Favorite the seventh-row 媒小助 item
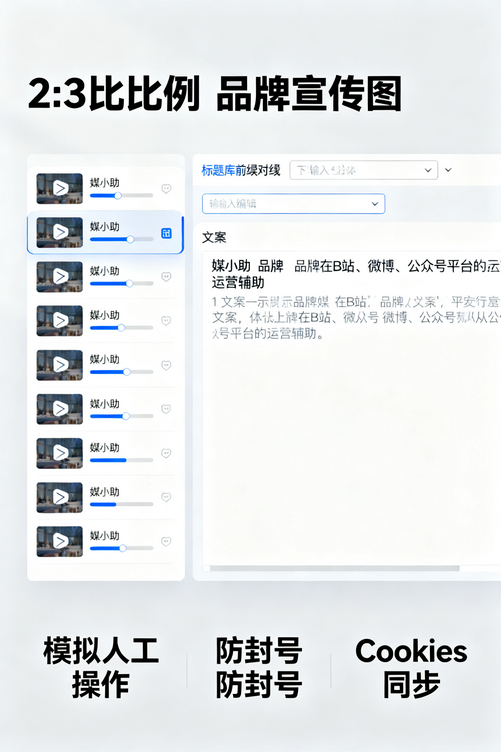This screenshot has height=752, width=501. click(166, 453)
